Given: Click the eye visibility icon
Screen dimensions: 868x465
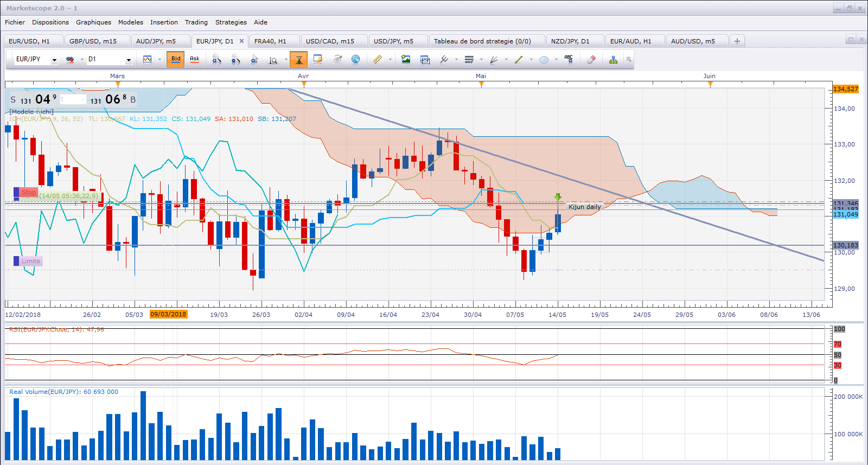Looking at the screenshot, I should click(x=337, y=60).
